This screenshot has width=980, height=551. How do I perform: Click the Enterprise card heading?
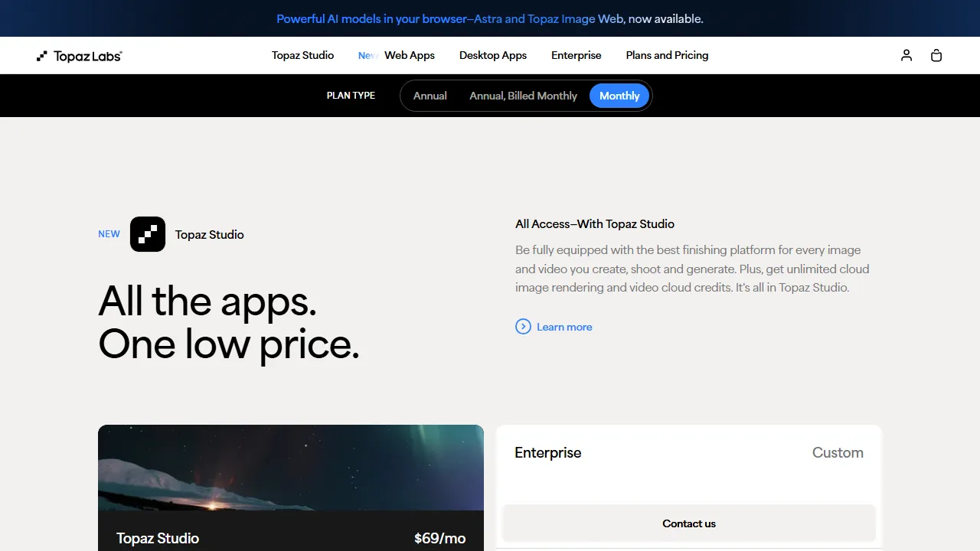click(548, 452)
